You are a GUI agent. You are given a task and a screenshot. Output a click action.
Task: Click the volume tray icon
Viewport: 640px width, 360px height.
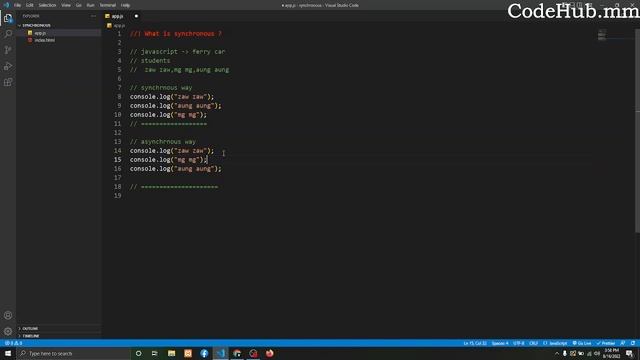pos(597,353)
